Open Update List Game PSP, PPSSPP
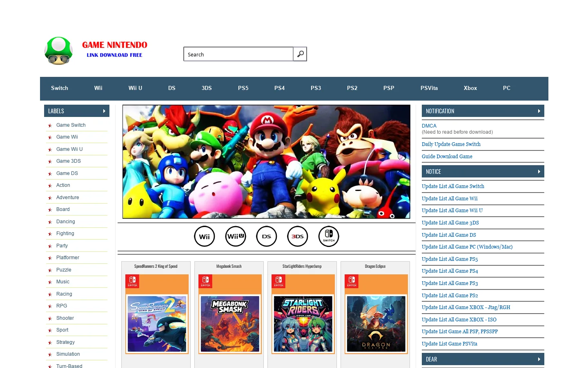 (x=460, y=332)
